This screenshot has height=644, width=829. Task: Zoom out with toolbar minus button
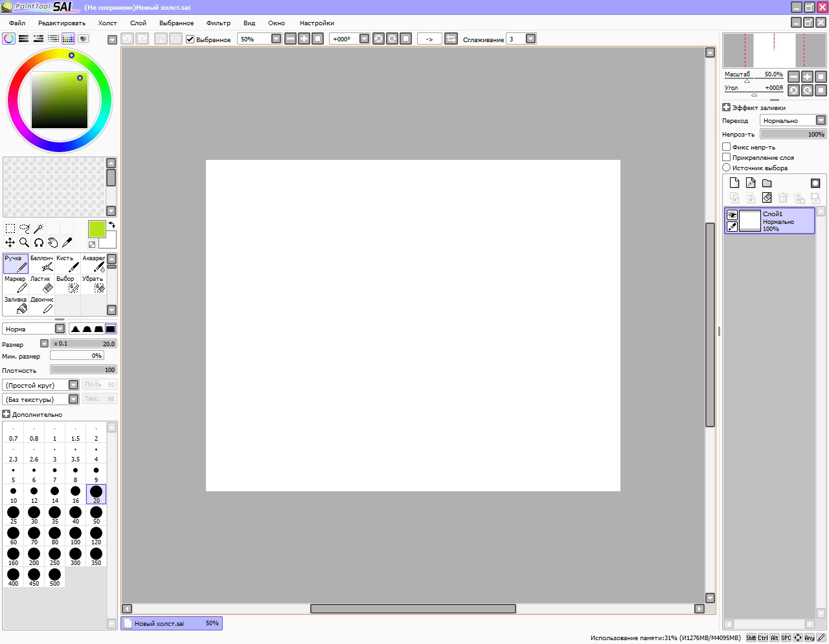[291, 39]
